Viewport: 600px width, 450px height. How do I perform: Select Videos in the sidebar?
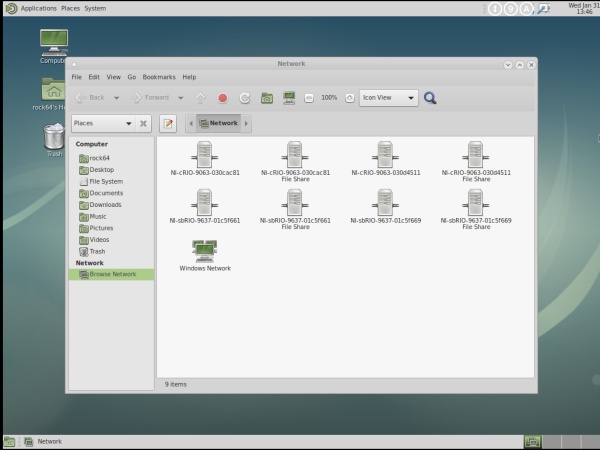point(111,240)
